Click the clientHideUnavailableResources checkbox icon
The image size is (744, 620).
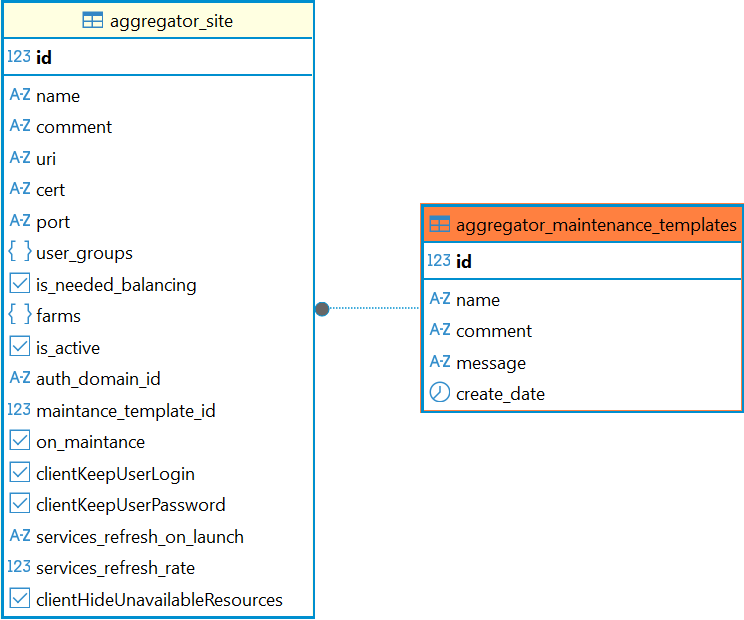pos(20,599)
